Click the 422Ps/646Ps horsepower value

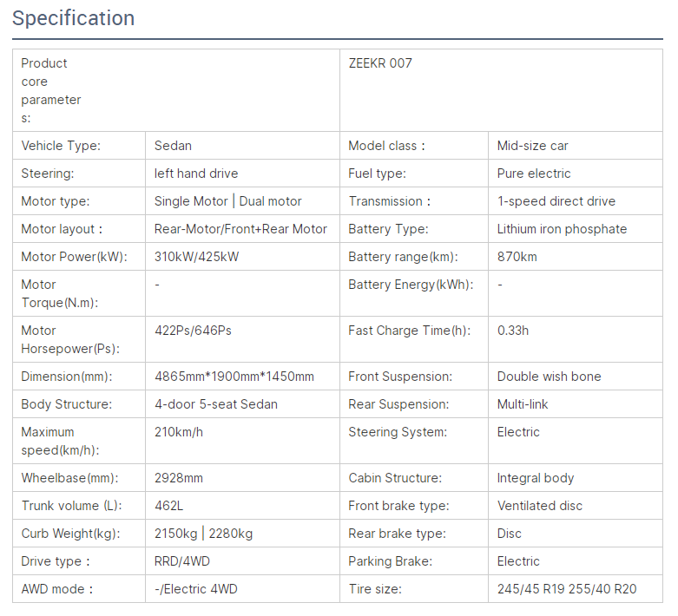tap(193, 331)
